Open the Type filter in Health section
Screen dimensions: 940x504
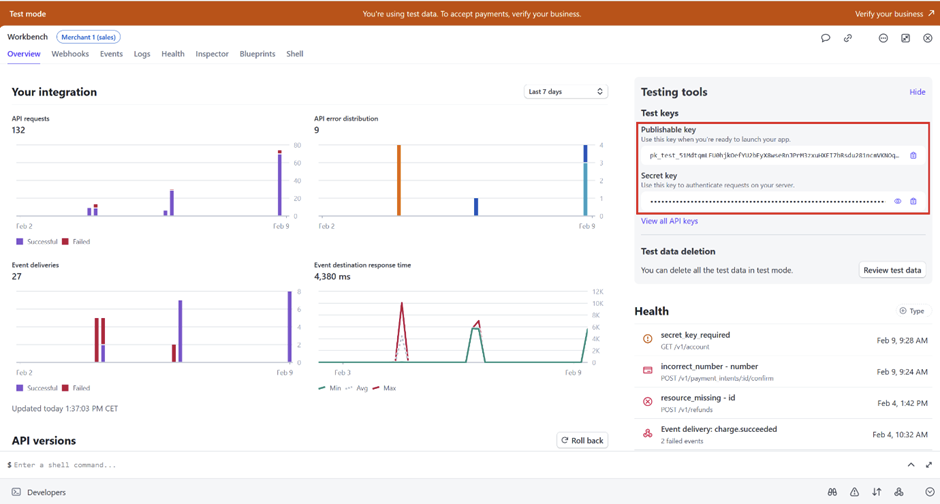tap(912, 311)
